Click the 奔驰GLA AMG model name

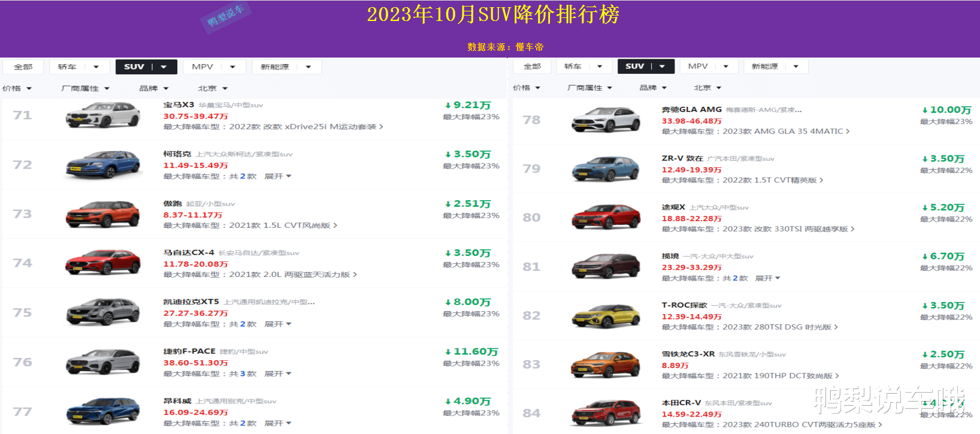tap(691, 110)
